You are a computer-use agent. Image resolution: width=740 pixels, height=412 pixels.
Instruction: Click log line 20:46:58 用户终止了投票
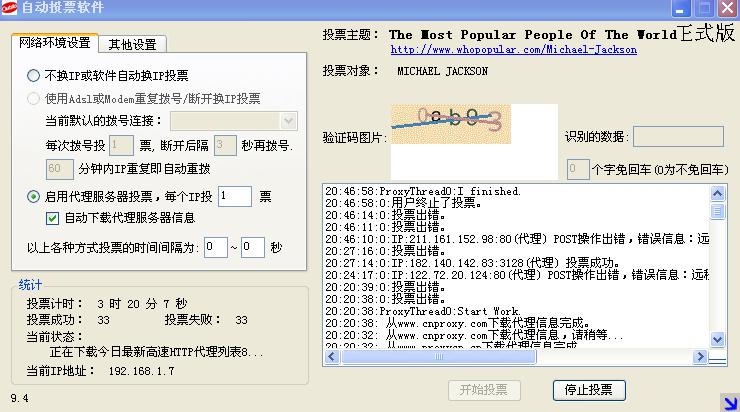[404, 203]
